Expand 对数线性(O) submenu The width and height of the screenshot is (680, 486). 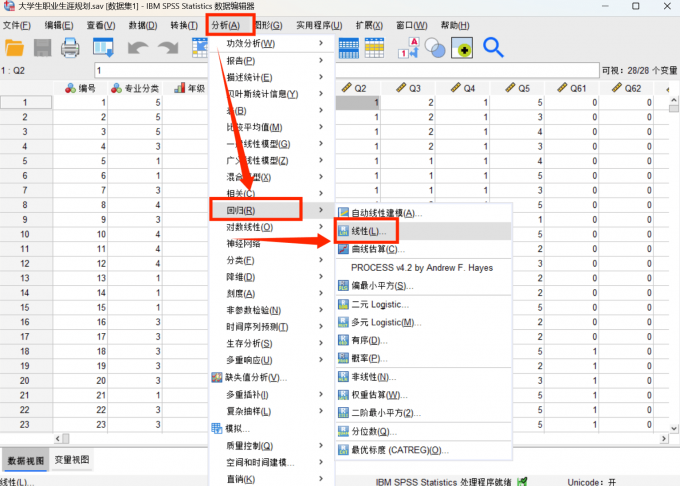click(272, 227)
